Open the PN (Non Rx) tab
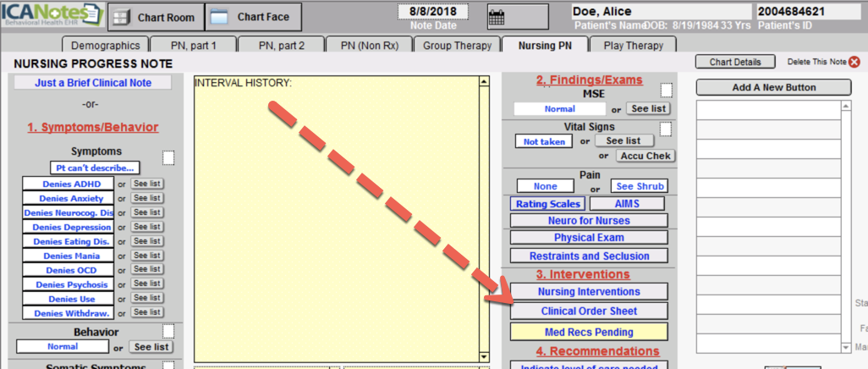Viewport: 868px width, 369px height. [x=370, y=46]
